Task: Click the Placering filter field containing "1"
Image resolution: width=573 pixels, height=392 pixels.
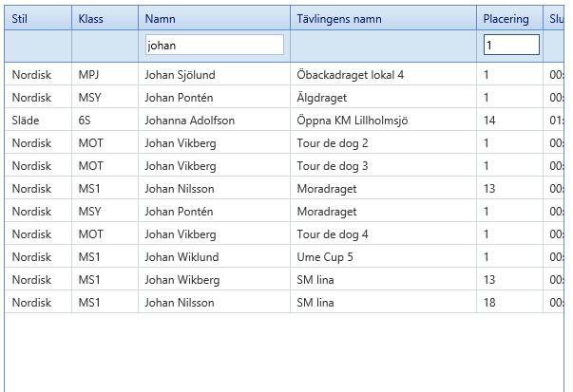Action: pyautogui.click(x=510, y=45)
